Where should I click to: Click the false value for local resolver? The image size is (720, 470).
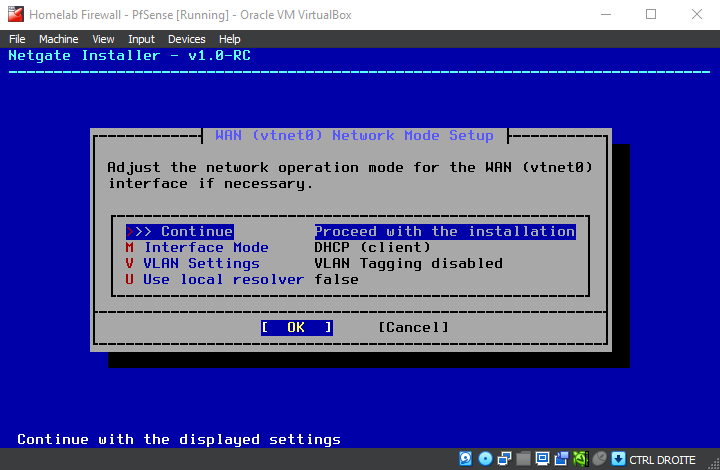(x=336, y=280)
